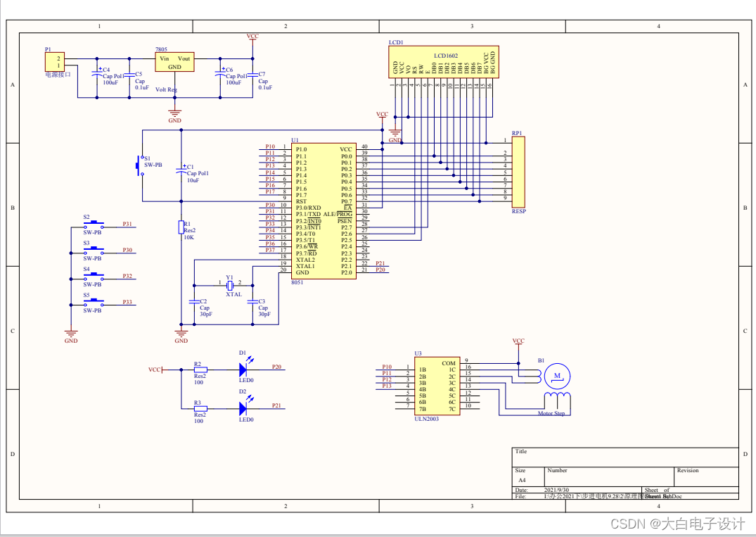Click the GND symbol below resistor R1
The width and height of the screenshot is (756, 537).
181,336
